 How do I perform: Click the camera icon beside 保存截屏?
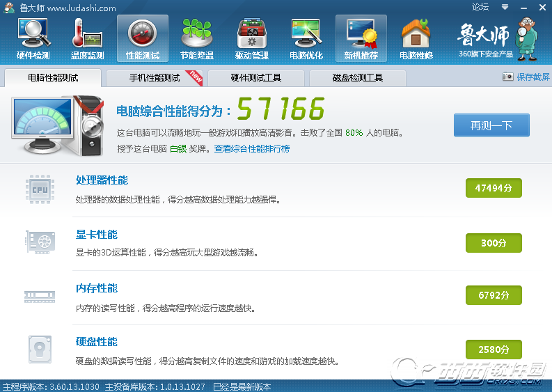point(507,77)
